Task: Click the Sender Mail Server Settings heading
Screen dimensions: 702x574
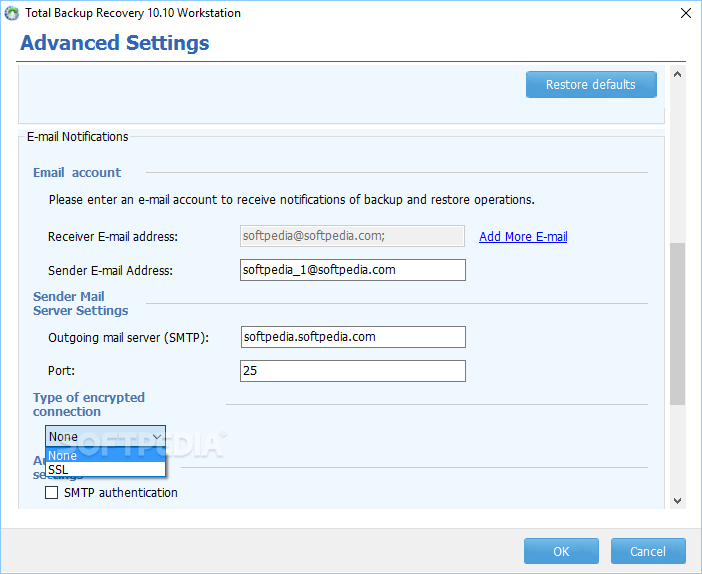Action: pyautogui.click(x=81, y=304)
